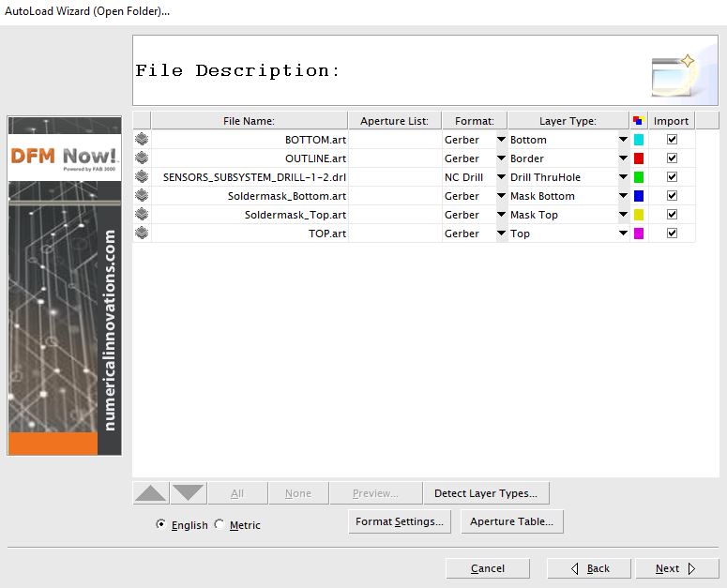
Task: Click the move up triangle arrow
Action: [151, 493]
